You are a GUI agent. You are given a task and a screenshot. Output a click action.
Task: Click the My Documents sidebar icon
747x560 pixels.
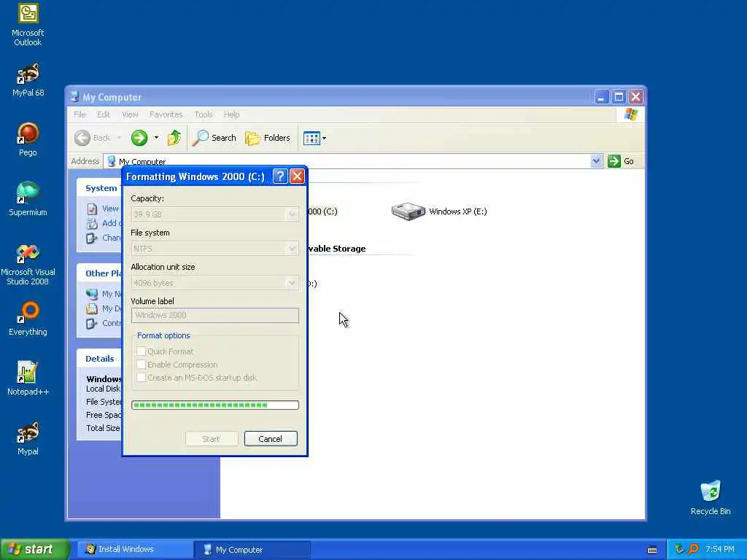pyautogui.click(x=92, y=308)
